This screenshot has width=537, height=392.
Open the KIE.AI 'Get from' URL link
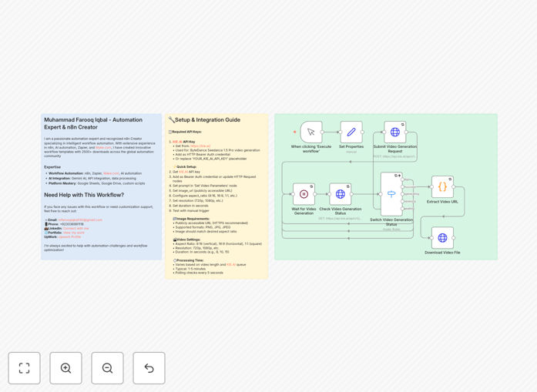(200, 146)
